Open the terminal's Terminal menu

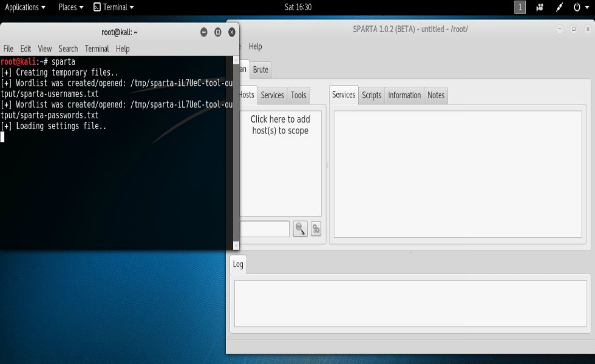97,49
